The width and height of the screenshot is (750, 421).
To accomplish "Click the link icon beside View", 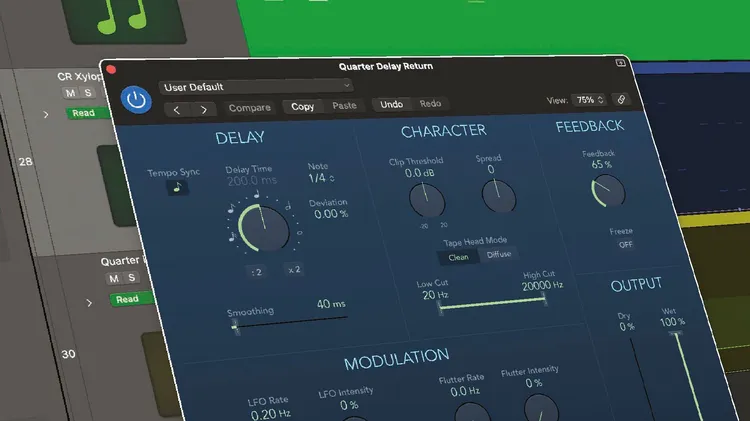I will pos(621,99).
